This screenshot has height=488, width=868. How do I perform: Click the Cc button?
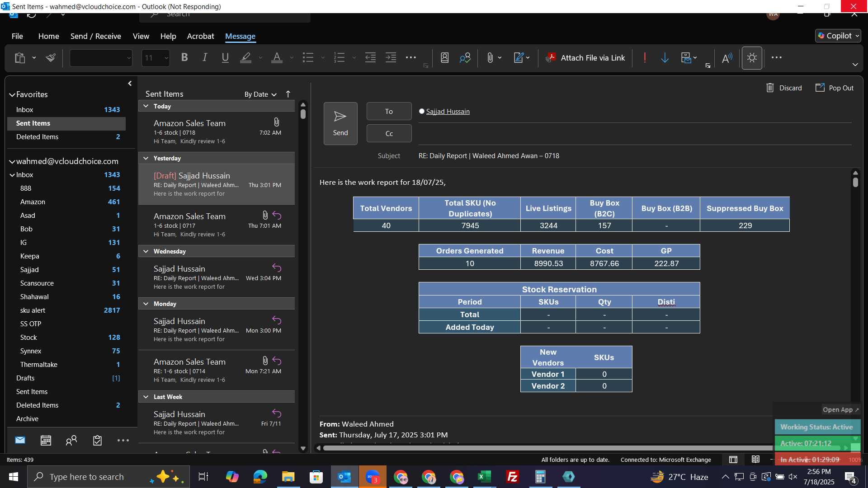click(x=389, y=133)
